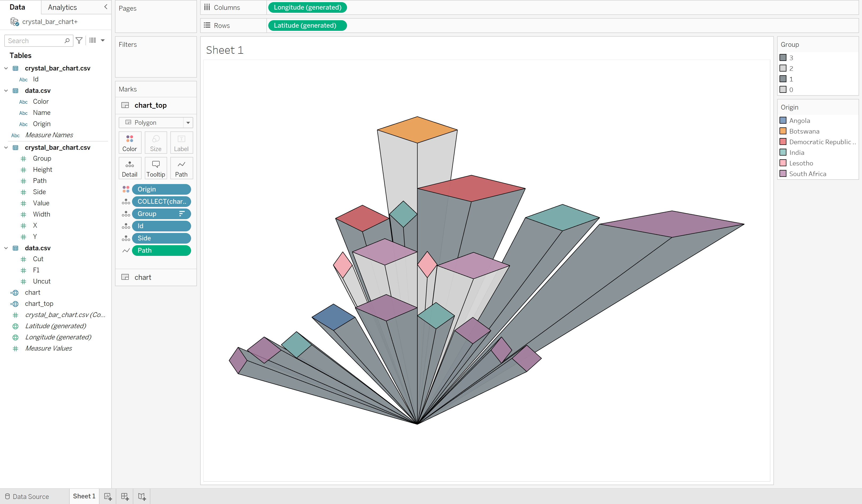Switch to the Analytics tab
This screenshot has height=504, width=862.
(x=62, y=7)
